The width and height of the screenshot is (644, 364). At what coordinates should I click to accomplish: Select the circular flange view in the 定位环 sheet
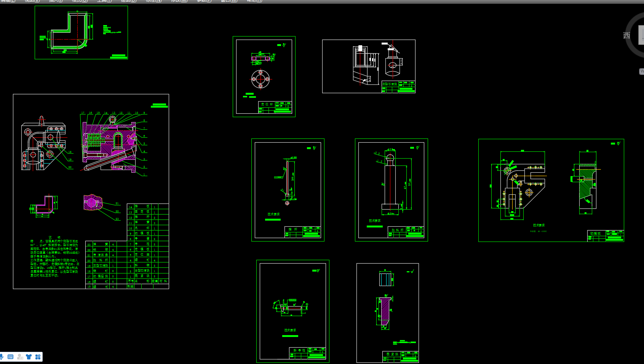point(260,79)
